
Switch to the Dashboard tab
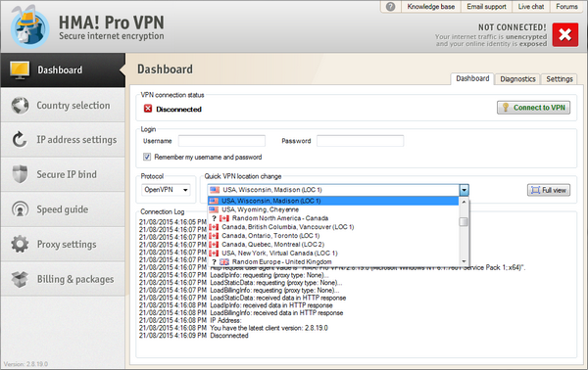472,78
